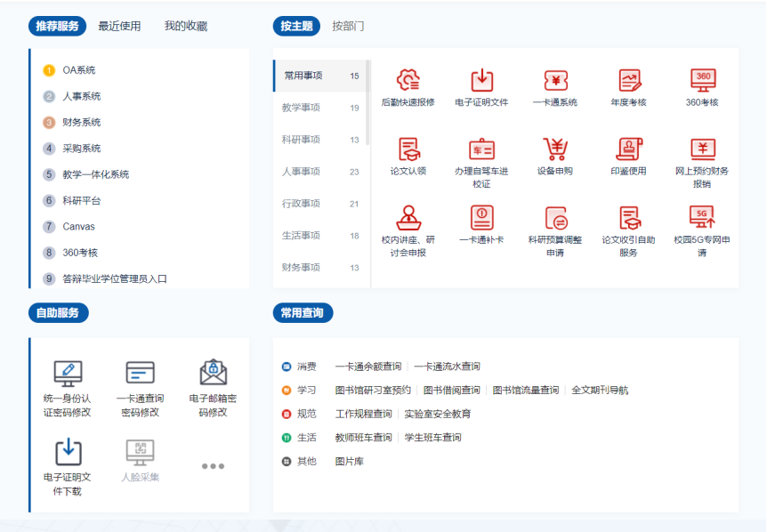Open the 一卡通余额查询 link
The width and height of the screenshot is (767, 532).
pos(368,367)
